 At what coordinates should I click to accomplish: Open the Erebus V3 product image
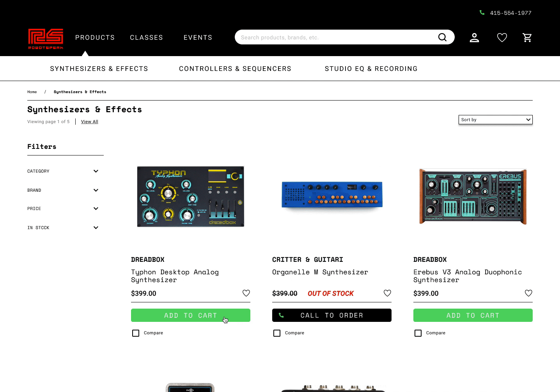click(473, 196)
